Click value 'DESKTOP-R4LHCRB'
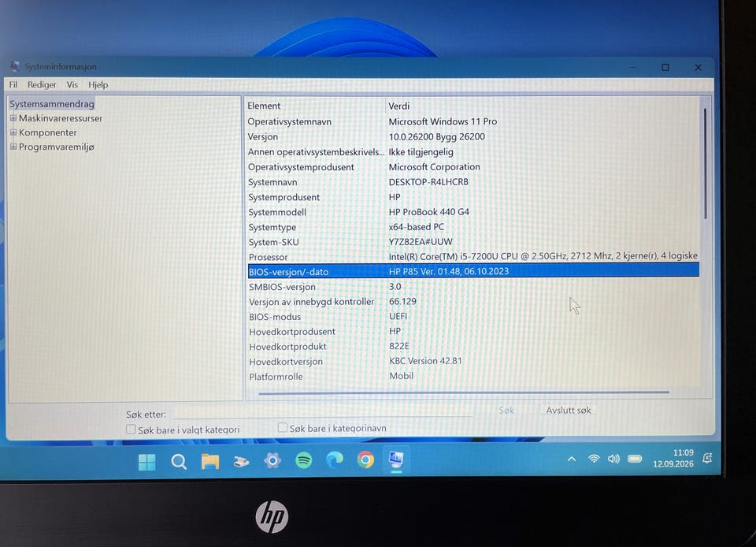 pos(428,182)
